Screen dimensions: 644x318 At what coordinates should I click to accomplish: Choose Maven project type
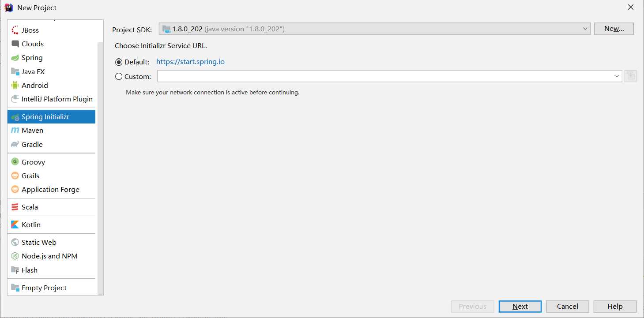[51, 131]
